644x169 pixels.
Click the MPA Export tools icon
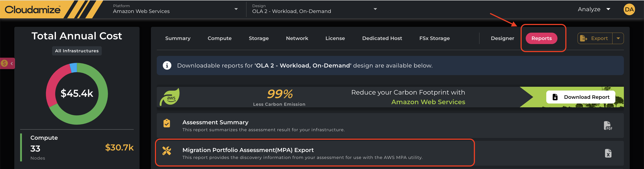tap(167, 151)
